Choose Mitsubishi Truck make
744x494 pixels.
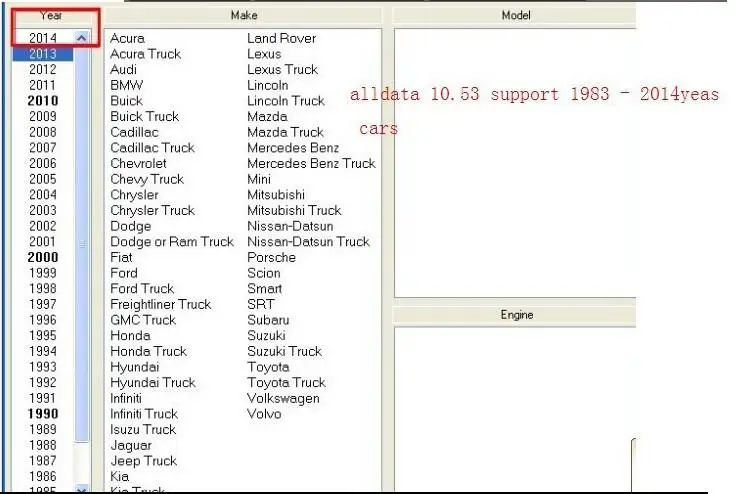click(294, 210)
